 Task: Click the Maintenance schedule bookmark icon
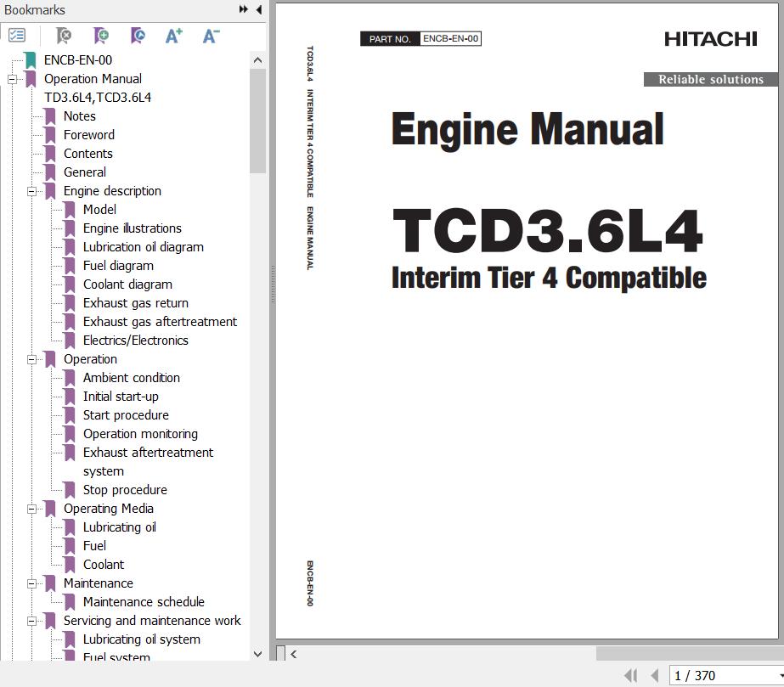click(70, 602)
